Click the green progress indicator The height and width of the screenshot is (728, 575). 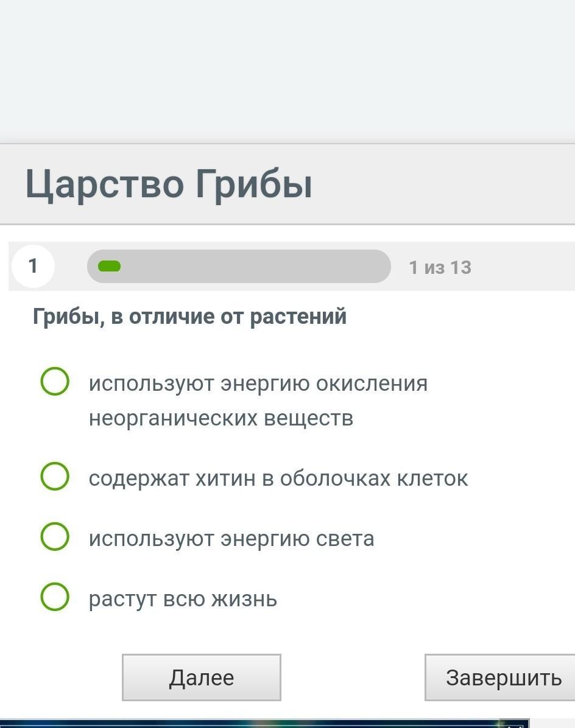pyautogui.click(x=109, y=266)
